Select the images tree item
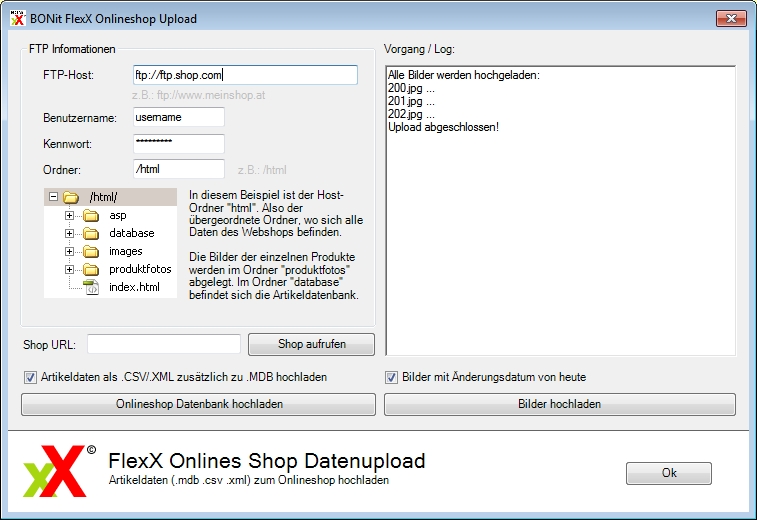Image resolution: width=757 pixels, height=520 pixels. (126, 252)
